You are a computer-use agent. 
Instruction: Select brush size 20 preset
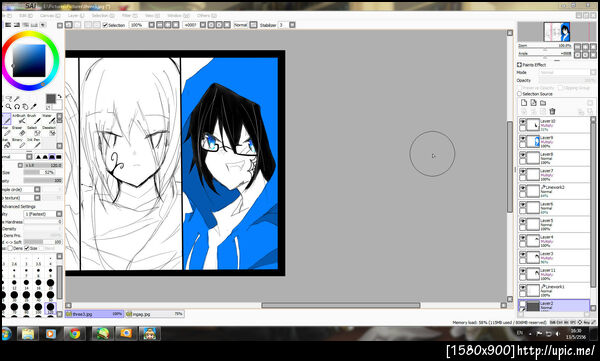coord(50,283)
